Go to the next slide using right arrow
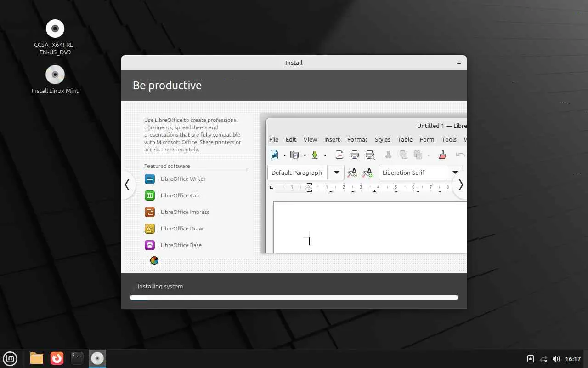Screen dimensions: 588x368 pyautogui.click(x=460, y=185)
